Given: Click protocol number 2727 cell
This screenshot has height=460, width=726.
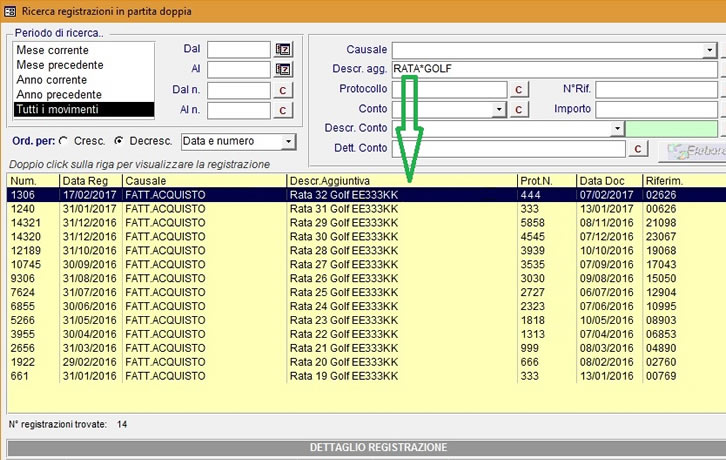Looking at the screenshot, I should (x=532, y=292).
